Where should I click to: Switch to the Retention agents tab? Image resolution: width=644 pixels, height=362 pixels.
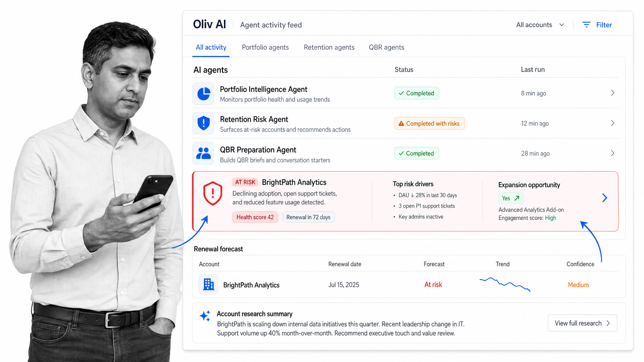[x=329, y=47]
